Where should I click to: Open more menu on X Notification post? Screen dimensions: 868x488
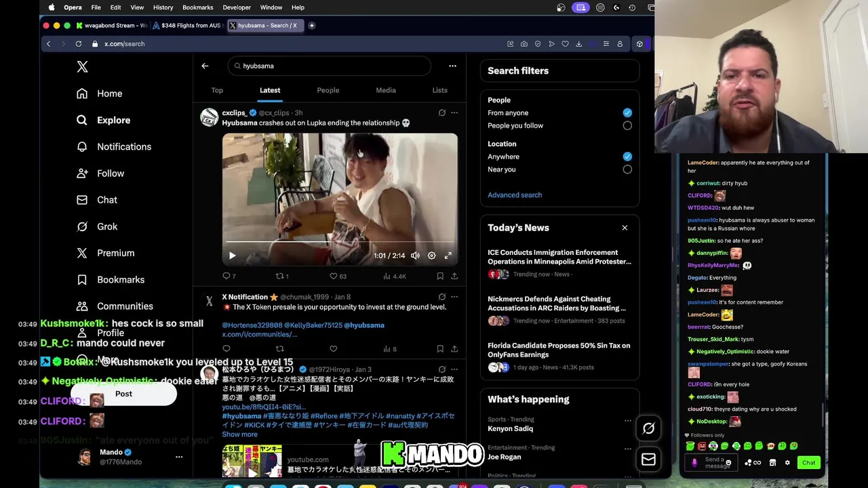tap(454, 297)
